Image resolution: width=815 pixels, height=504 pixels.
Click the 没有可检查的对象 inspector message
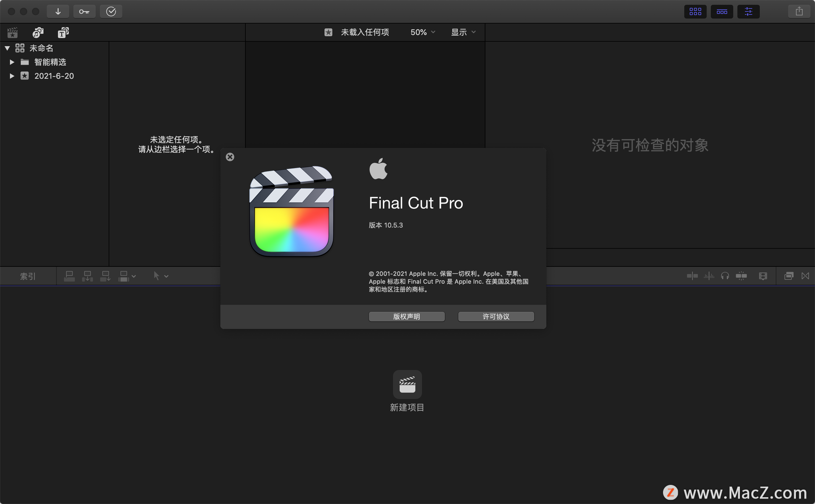[x=650, y=146]
